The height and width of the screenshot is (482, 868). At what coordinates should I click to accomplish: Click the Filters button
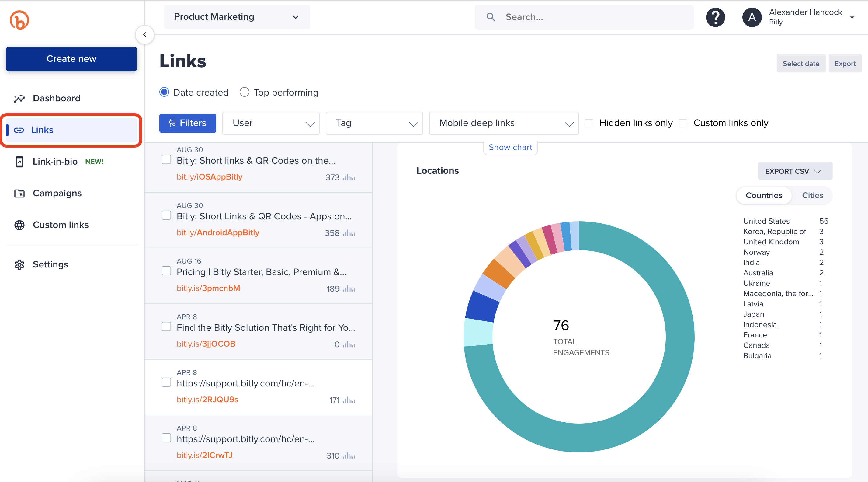187,123
